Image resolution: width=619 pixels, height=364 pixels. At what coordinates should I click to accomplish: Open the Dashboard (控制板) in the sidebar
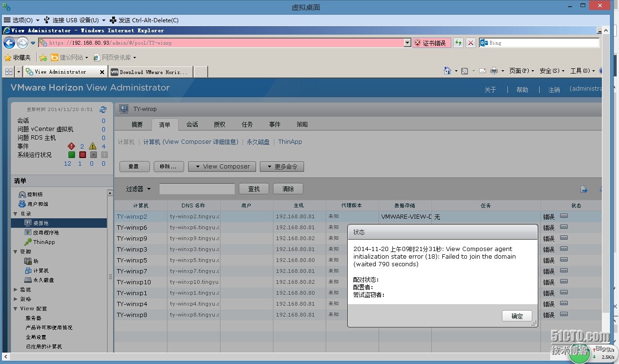tap(31, 195)
